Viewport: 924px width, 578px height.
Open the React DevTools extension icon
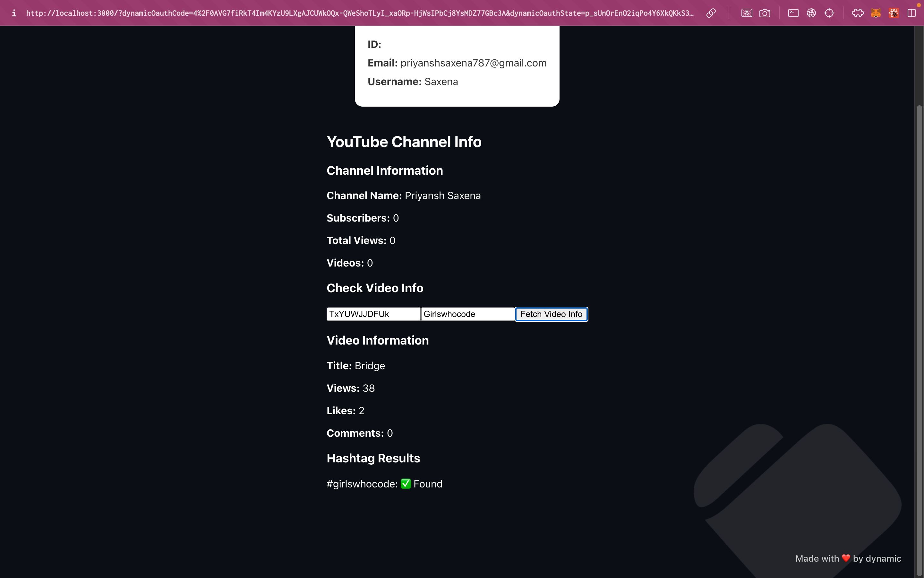coord(894,13)
